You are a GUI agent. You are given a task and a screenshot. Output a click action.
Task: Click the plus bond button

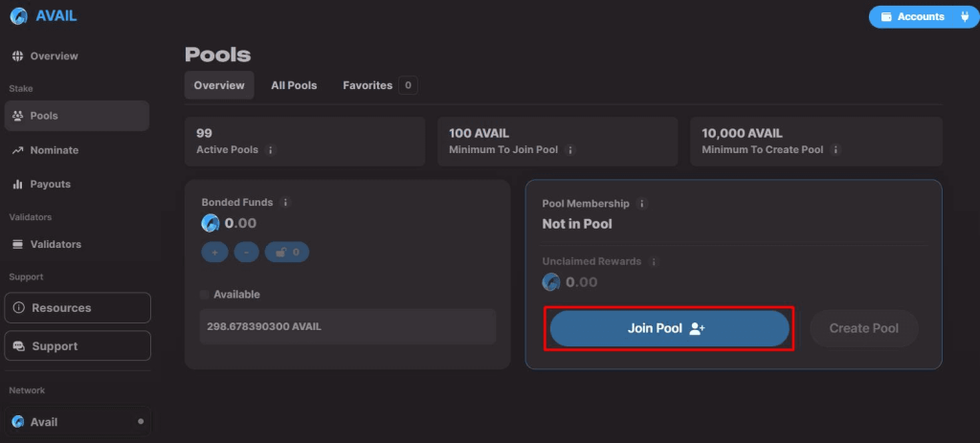pos(214,253)
